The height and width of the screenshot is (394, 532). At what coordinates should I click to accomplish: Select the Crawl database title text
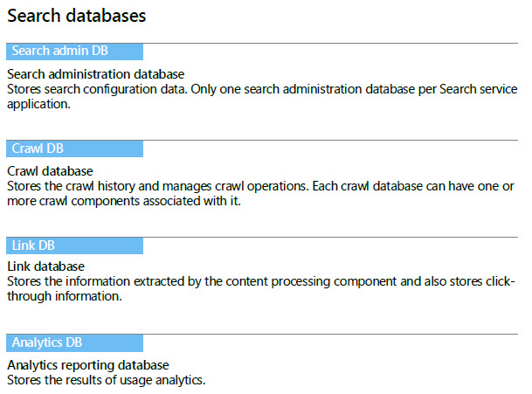pyautogui.click(x=50, y=171)
